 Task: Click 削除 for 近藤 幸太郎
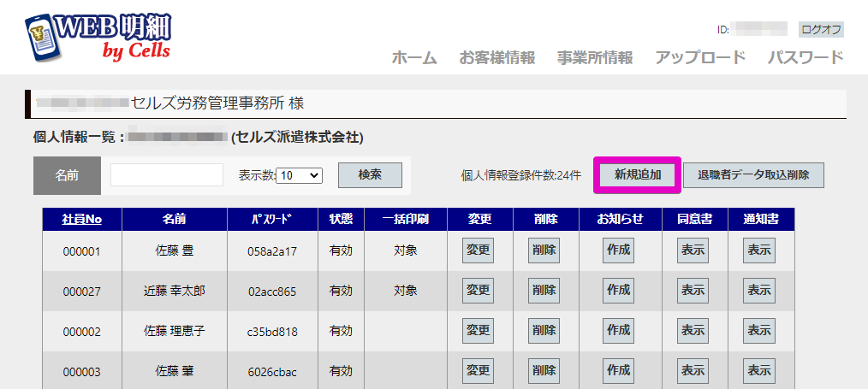tap(544, 291)
